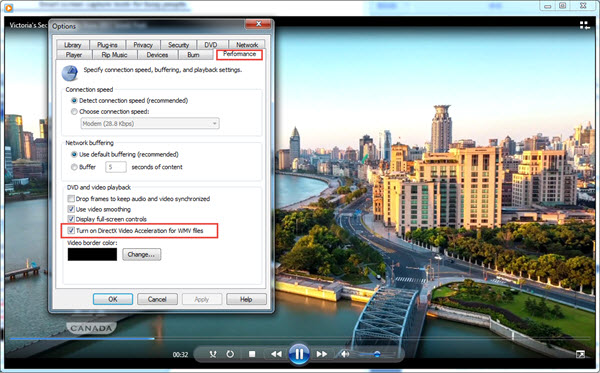This screenshot has height=373, width=600.
Task: Click the black video border color swatch
Action: point(92,254)
